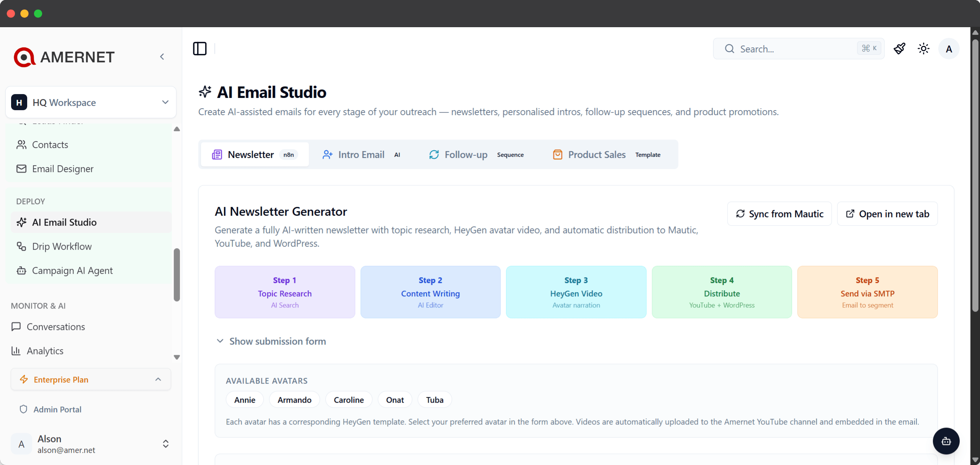Image resolution: width=980 pixels, height=465 pixels.
Task: Switch to the Product Sales tab
Action: 607,154
